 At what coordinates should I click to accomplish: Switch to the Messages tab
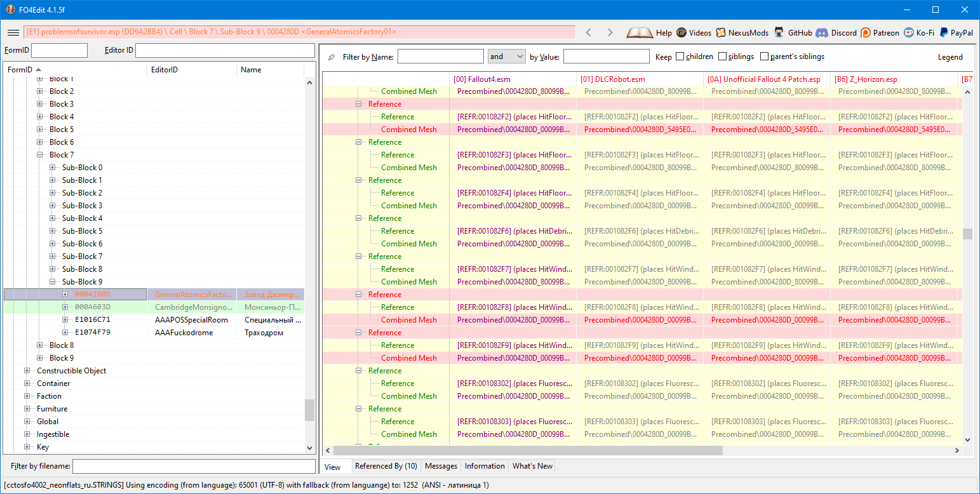(441, 466)
